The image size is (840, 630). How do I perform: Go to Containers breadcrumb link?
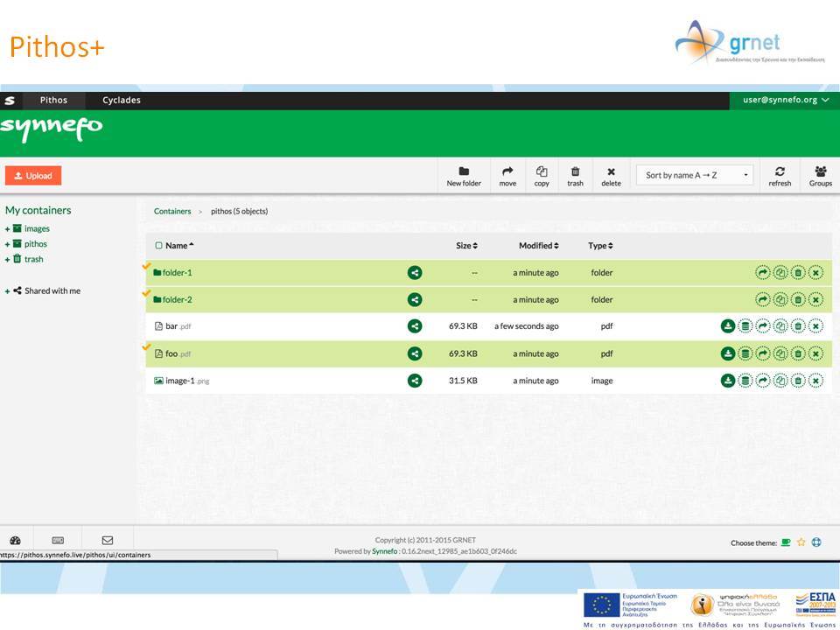click(172, 211)
